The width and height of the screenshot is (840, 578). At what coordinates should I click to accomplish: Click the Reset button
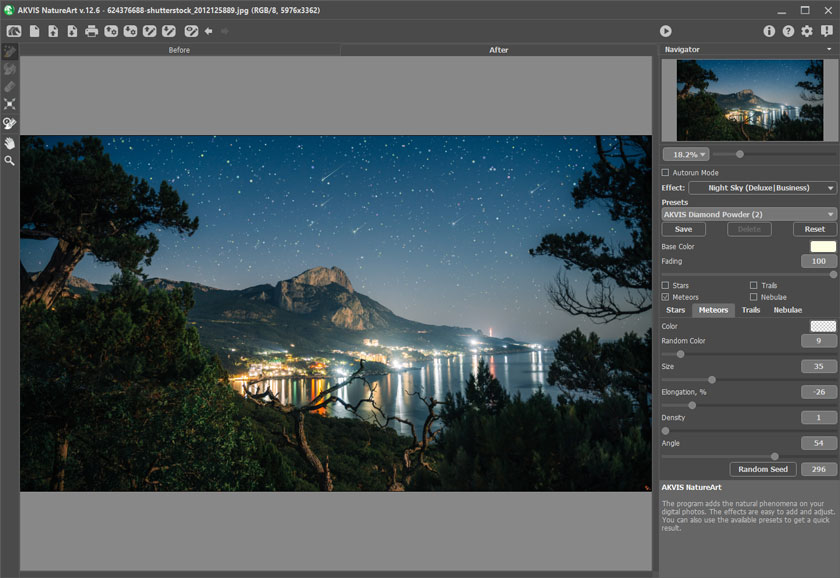[815, 229]
